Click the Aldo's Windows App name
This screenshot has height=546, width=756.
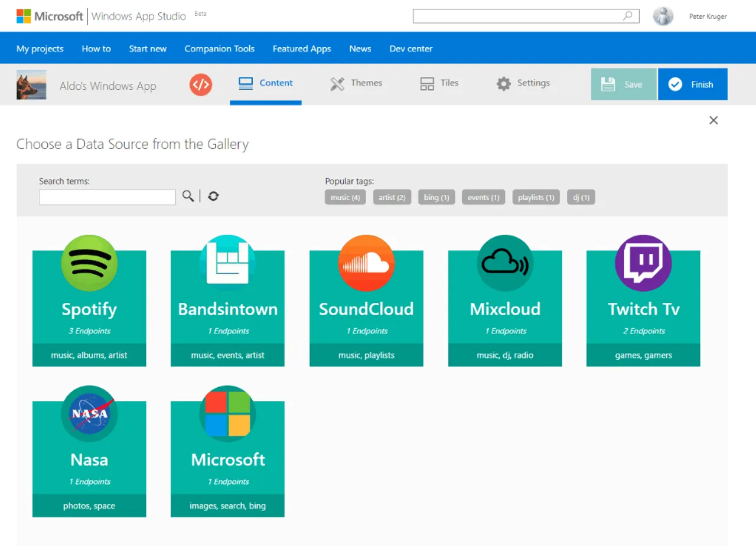click(x=108, y=86)
